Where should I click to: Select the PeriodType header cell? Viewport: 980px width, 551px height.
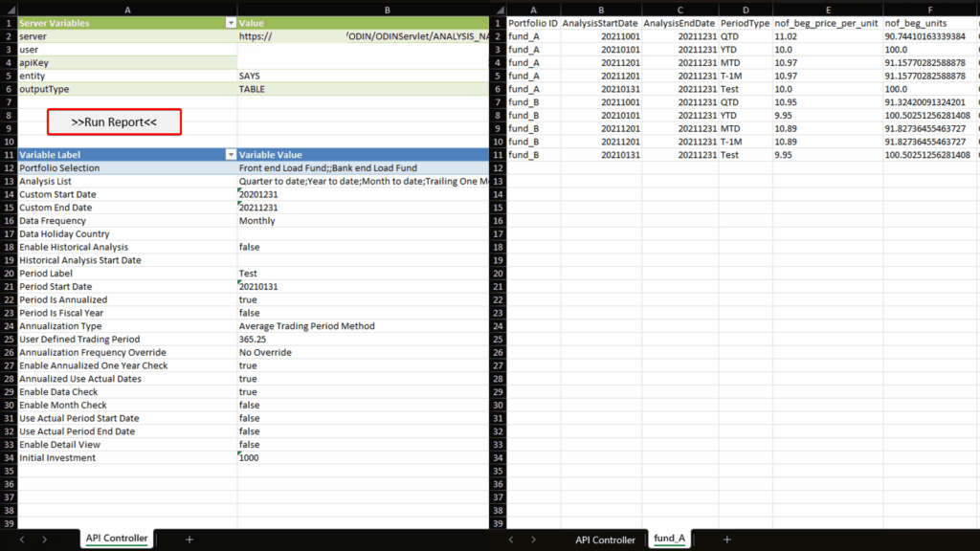(x=745, y=22)
